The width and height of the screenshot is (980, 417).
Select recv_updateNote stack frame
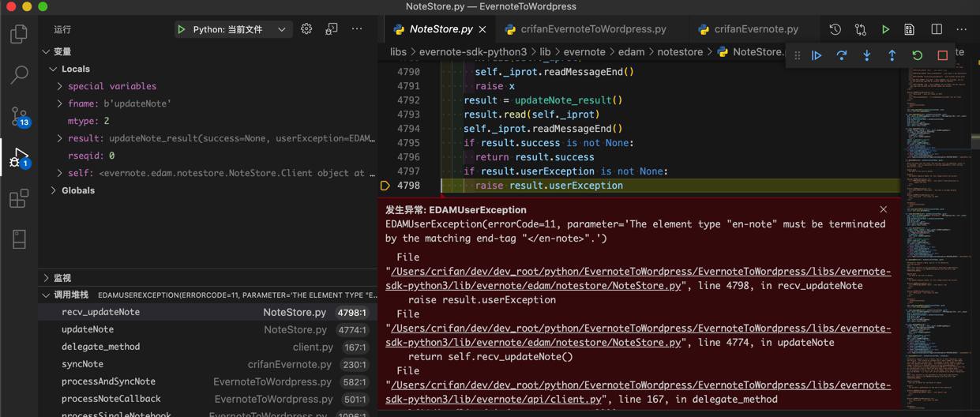[x=208, y=312]
